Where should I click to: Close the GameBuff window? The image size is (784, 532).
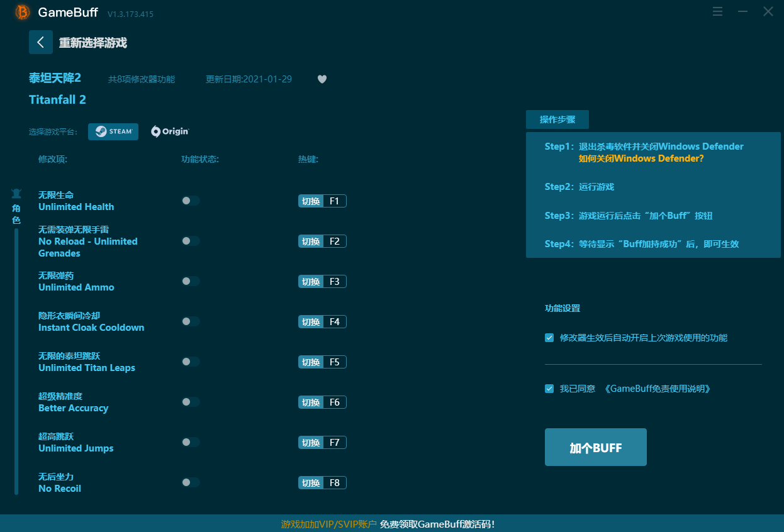[768, 12]
